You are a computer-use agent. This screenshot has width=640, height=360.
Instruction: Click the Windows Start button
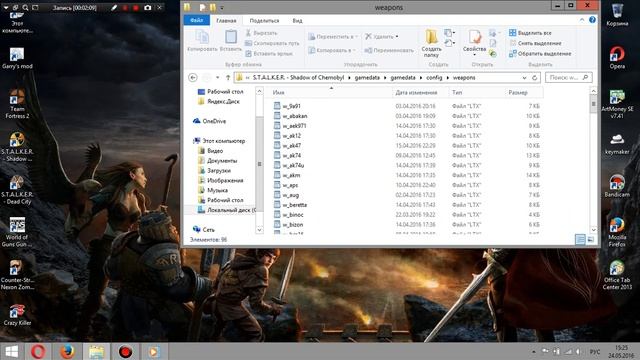[x=11, y=352]
